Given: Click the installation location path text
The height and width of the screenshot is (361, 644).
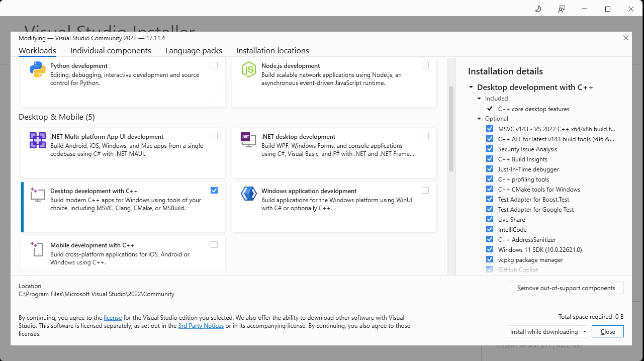Looking at the screenshot, I should point(97,294).
